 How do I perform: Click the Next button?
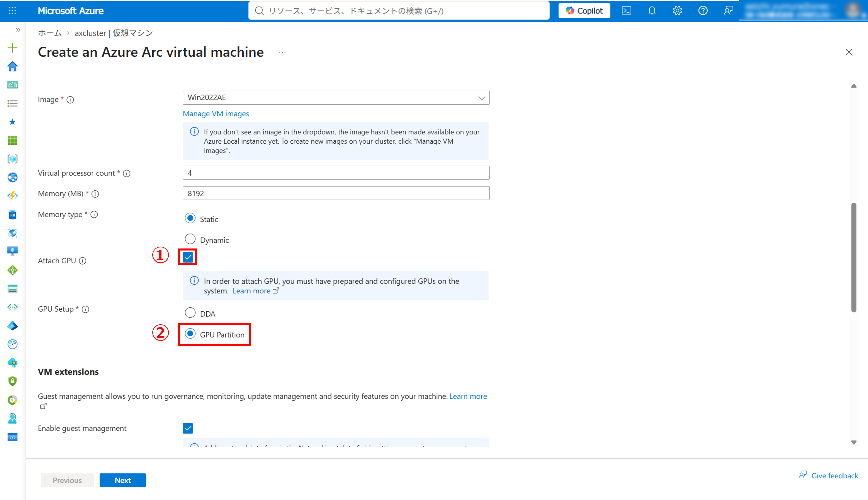(x=123, y=480)
